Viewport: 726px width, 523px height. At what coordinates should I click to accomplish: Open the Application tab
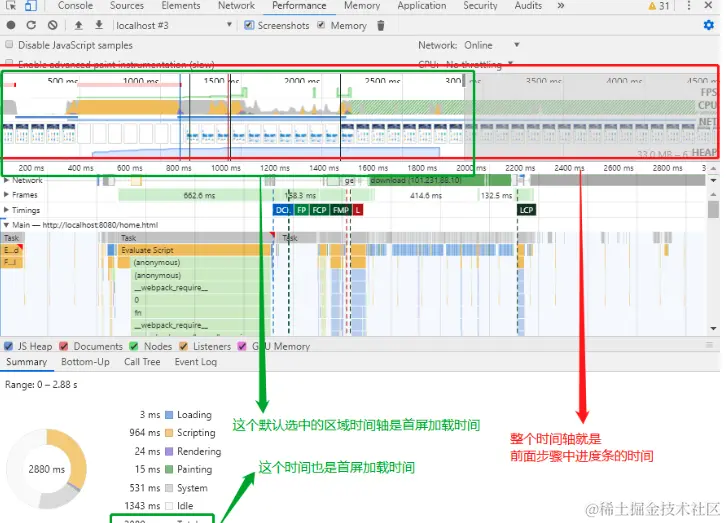pyautogui.click(x=422, y=6)
